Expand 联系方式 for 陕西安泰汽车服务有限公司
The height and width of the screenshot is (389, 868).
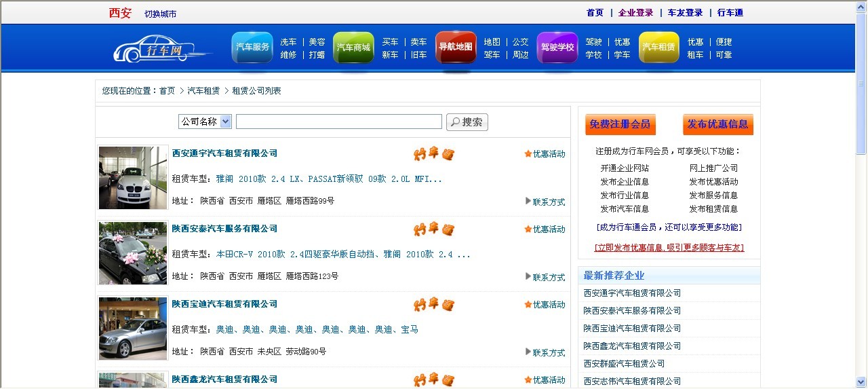point(545,277)
